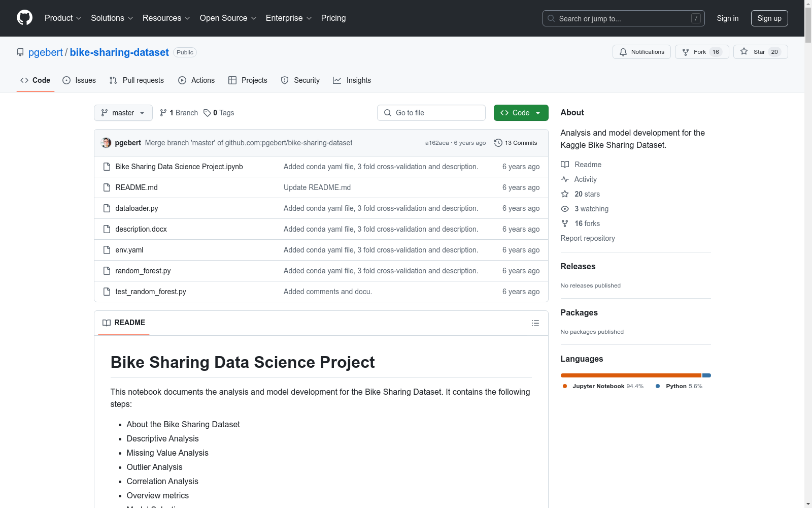Open the Insights tab

(x=352, y=80)
